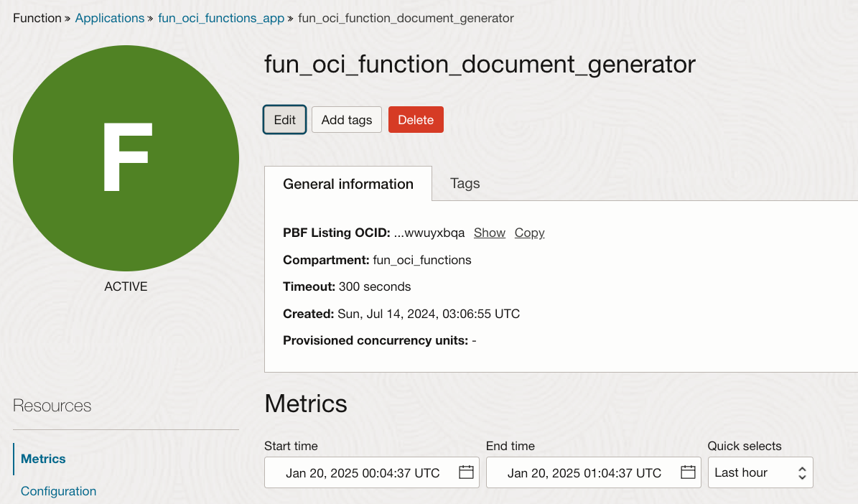Expand the Quick selects 'Last hour' dropdown
The width and height of the screenshot is (858, 504).
point(760,472)
